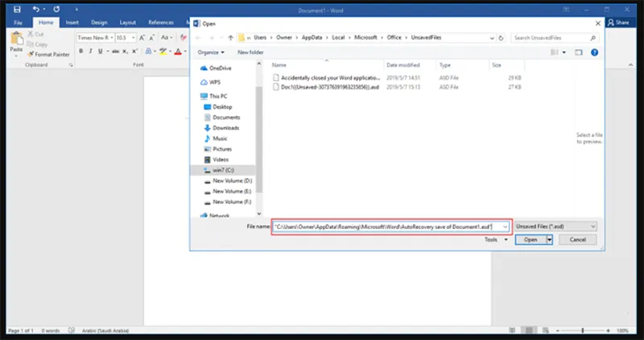Click the Cut command in Clipboard group
This screenshot has width=644, height=340.
(x=35, y=34)
